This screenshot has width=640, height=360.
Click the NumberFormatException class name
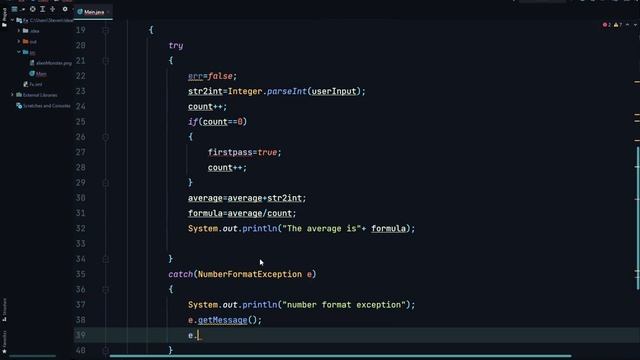click(250, 274)
